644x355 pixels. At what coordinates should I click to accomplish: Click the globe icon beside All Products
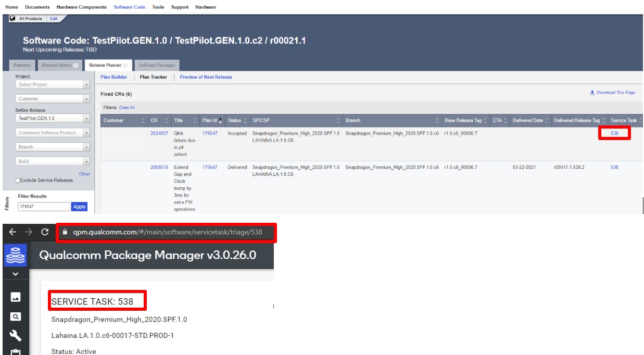coord(12,19)
